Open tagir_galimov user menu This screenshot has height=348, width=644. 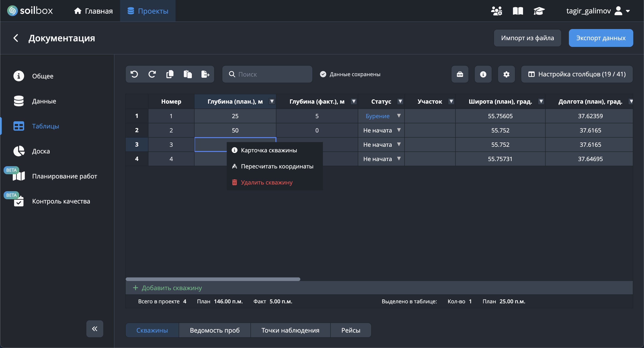[598, 11]
